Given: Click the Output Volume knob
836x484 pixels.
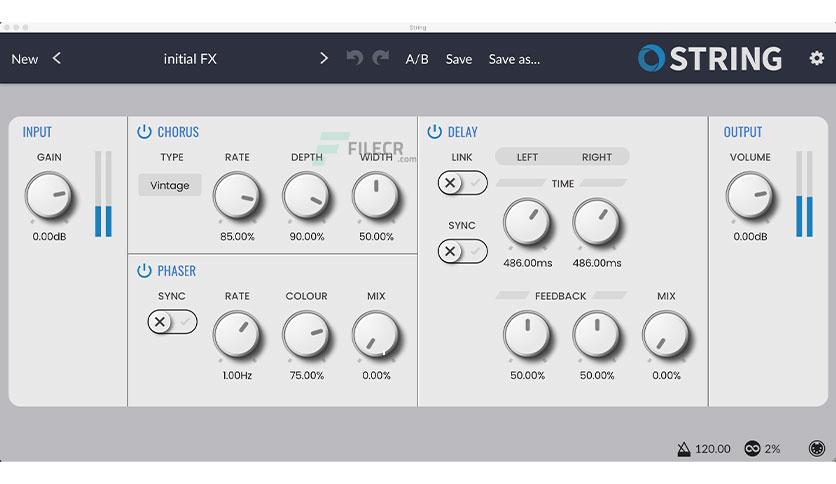Looking at the screenshot, I should point(750,196).
